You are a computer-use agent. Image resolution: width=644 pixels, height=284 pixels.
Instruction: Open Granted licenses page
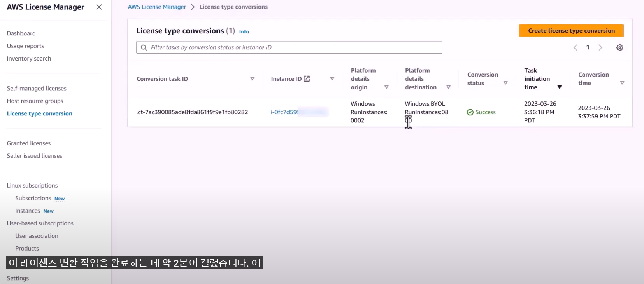point(29,143)
